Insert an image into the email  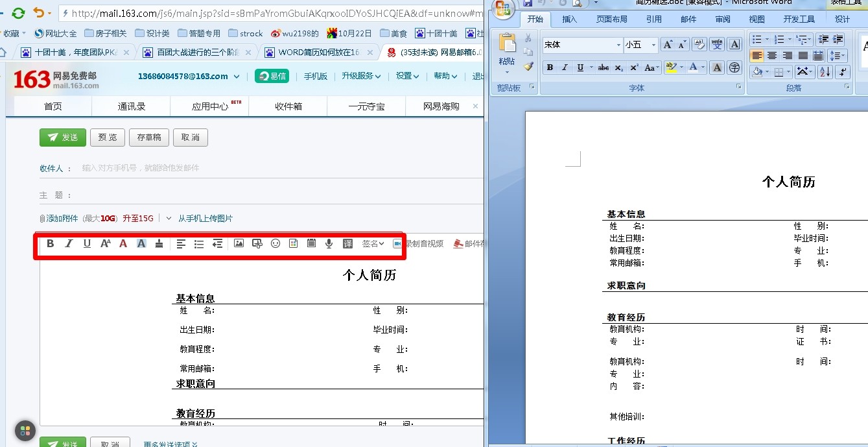[239, 243]
